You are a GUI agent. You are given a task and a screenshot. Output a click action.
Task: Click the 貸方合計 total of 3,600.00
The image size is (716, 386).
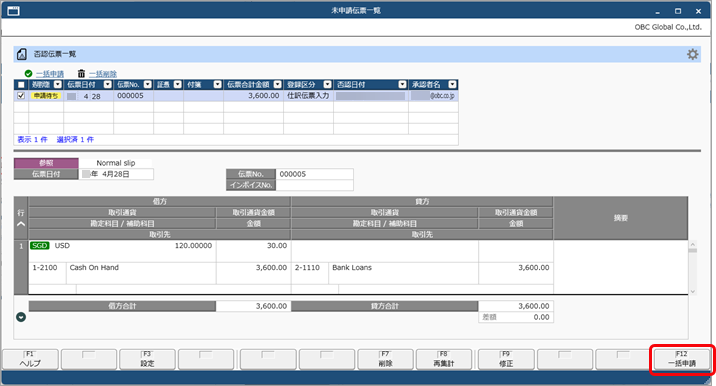516,306
